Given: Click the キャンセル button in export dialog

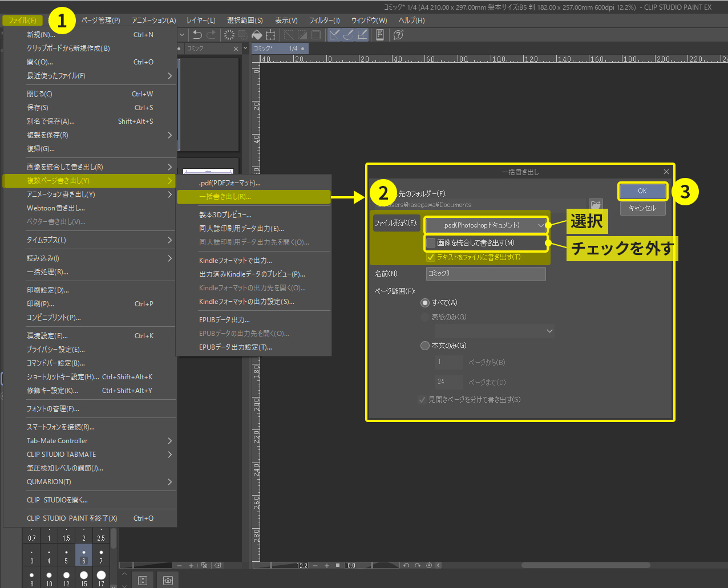Looking at the screenshot, I should [x=642, y=208].
